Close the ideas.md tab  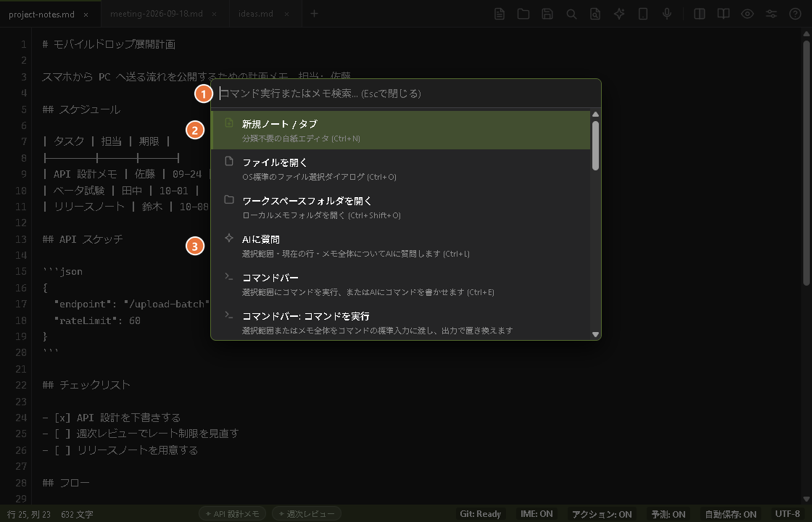click(x=287, y=14)
